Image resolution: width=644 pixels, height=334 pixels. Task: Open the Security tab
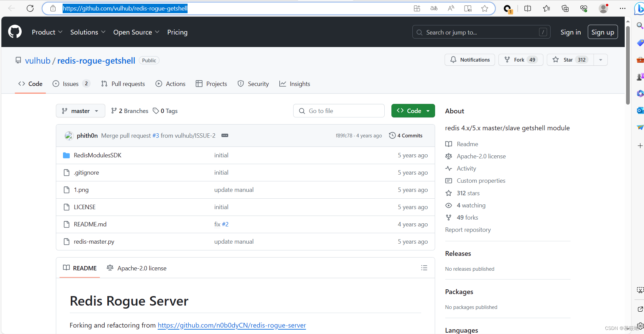pyautogui.click(x=253, y=84)
